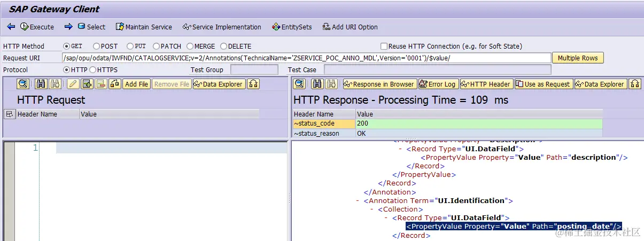644x241 pixels.
Task: Click the Find binoculars icon in HTTP Response toolbar
Action: point(317,84)
